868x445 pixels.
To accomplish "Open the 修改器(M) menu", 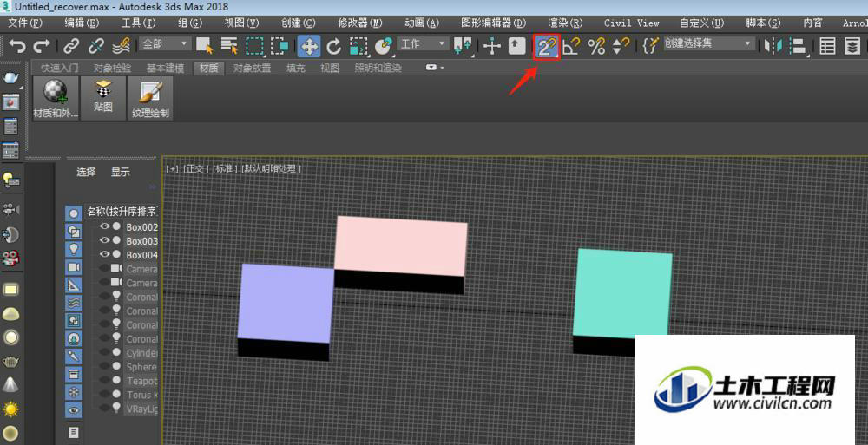I will click(x=360, y=23).
